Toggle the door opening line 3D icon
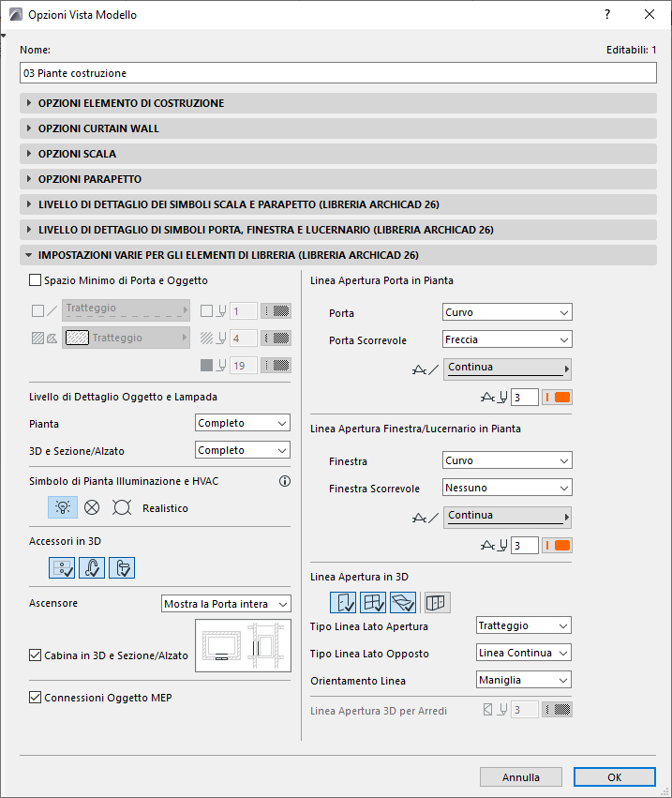 (343, 603)
